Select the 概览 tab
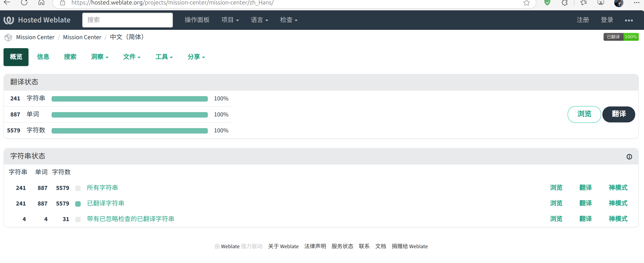Viewport: 644px width, 263px height. [16, 57]
